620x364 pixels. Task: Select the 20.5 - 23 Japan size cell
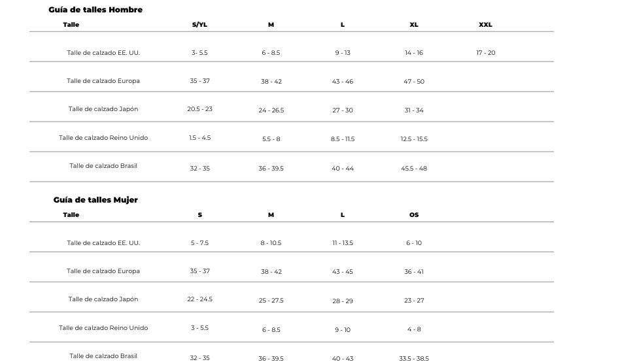click(199, 109)
